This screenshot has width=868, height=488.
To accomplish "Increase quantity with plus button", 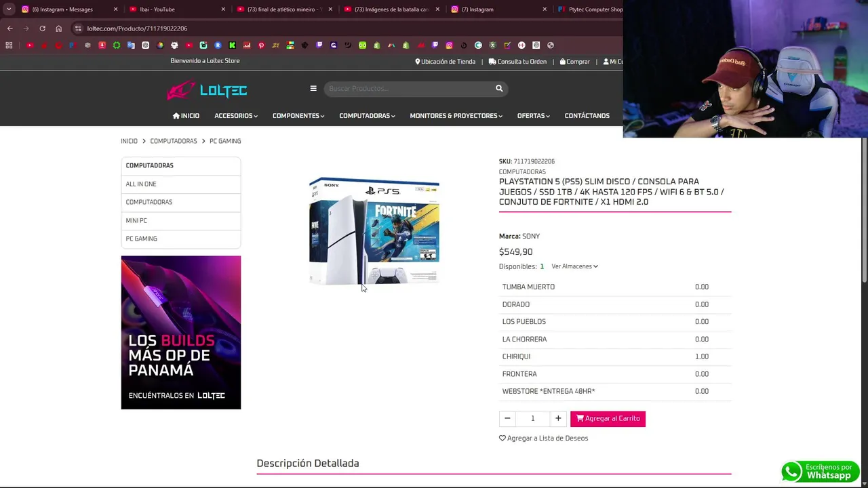I will tap(558, 419).
